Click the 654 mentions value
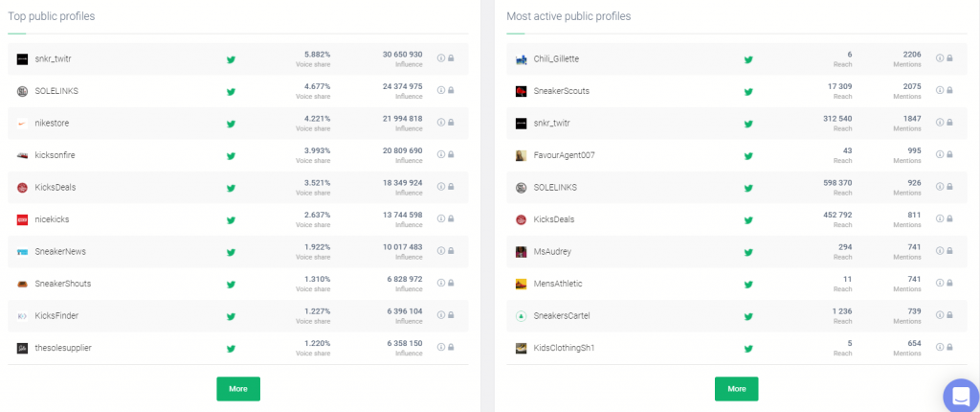The height and width of the screenshot is (412, 980). click(914, 343)
